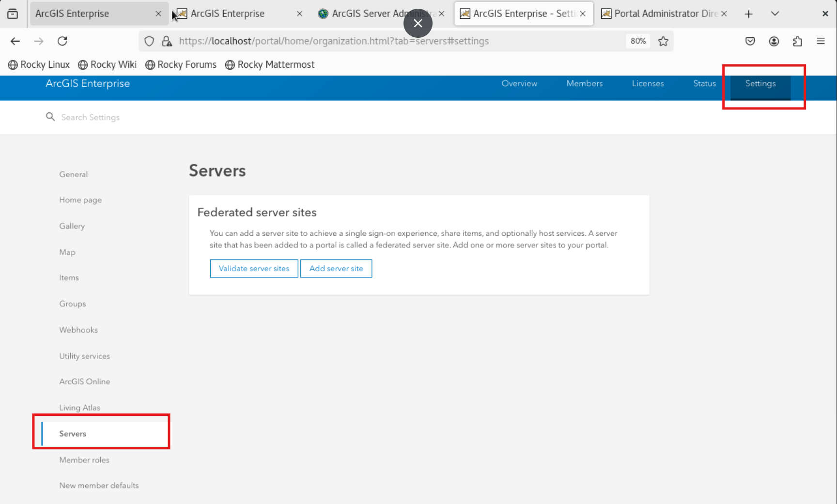Open the Status organization tab

704,83
